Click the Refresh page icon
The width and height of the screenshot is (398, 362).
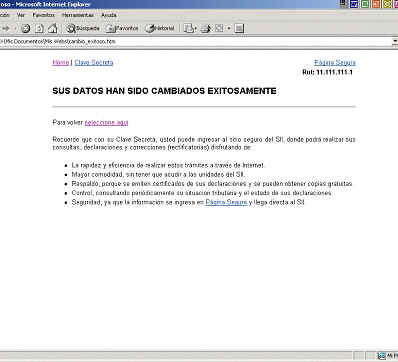[39, 29]
